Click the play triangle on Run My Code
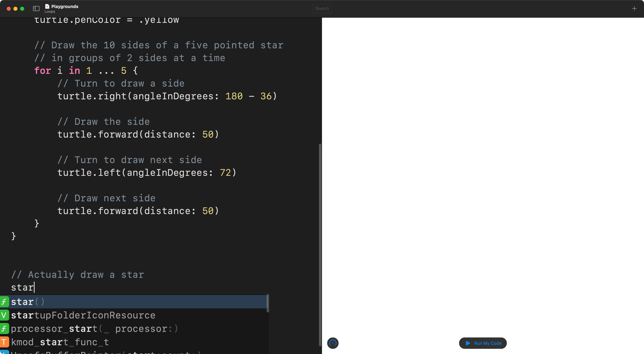The height and width of the screenshot is (354, 644). point(468,343)
